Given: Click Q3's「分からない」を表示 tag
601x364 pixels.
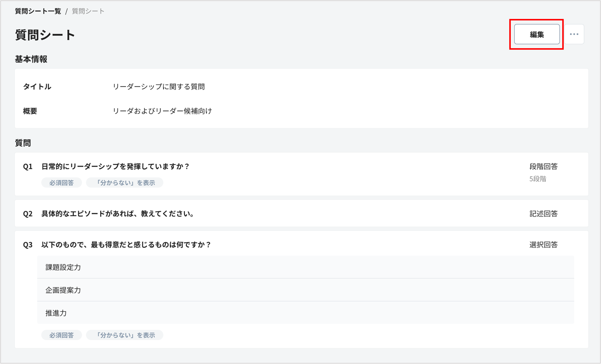Looking at the screenshot, I should (x=125, y=335).
